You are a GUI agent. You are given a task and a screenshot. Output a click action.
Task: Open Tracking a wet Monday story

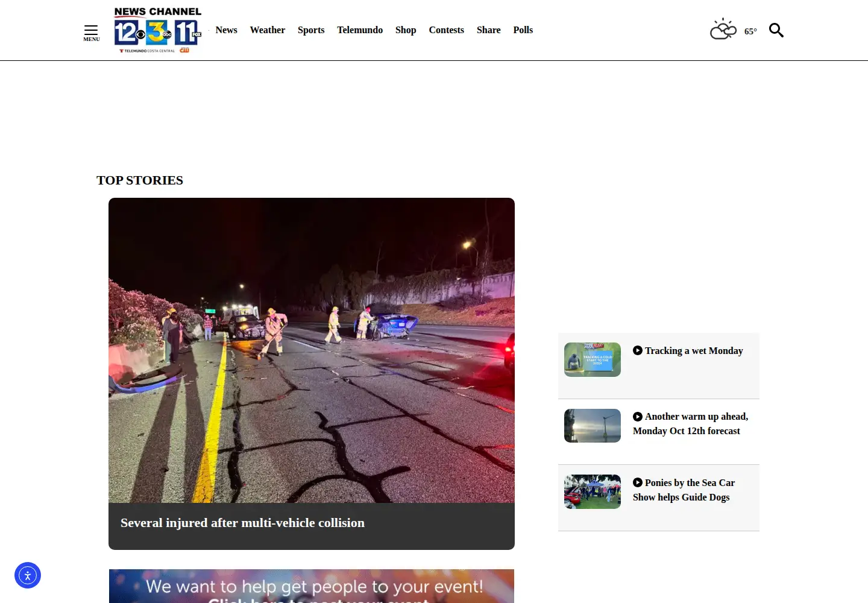click(694, 351)
